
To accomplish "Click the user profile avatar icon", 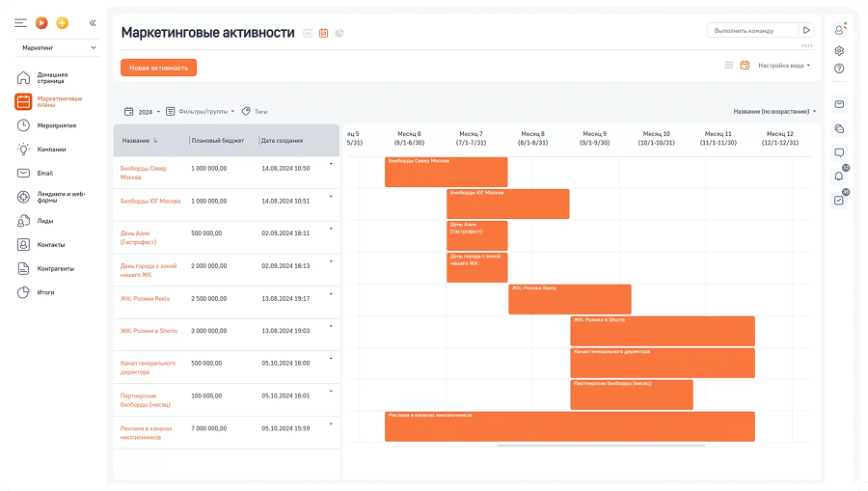I will pos(838,31).
